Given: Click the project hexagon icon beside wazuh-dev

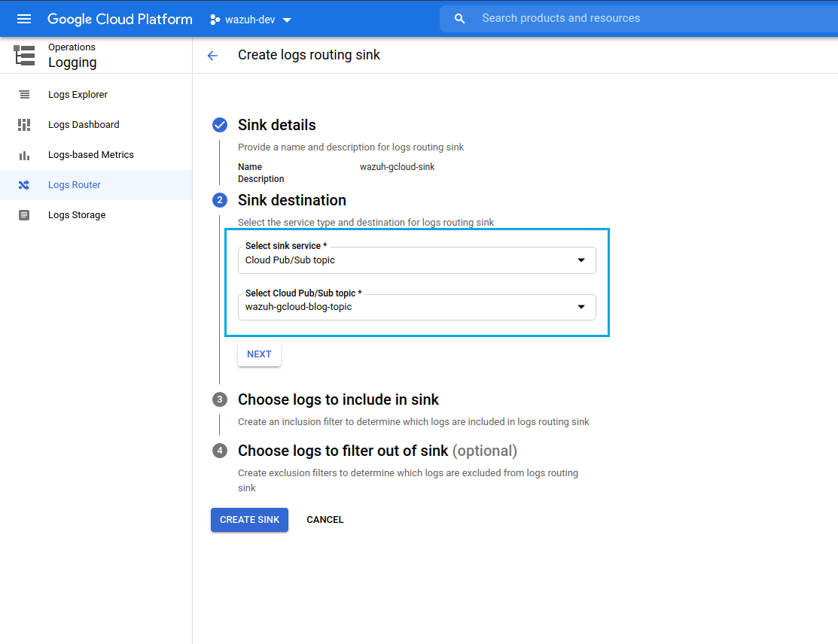Looking at the screenshot, I should click(x=215, y=20).
